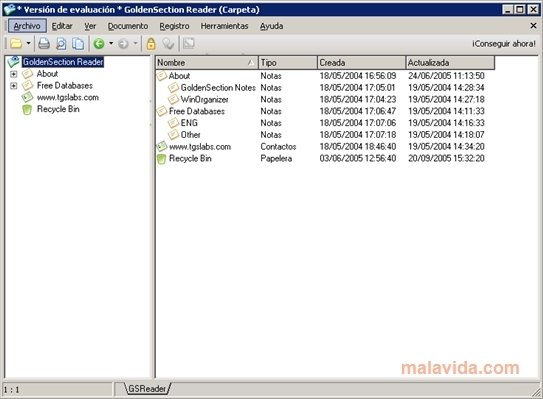Click the www.tgslabs.com icon in the list
Viewport: 543px width, 399px height.
162,147
